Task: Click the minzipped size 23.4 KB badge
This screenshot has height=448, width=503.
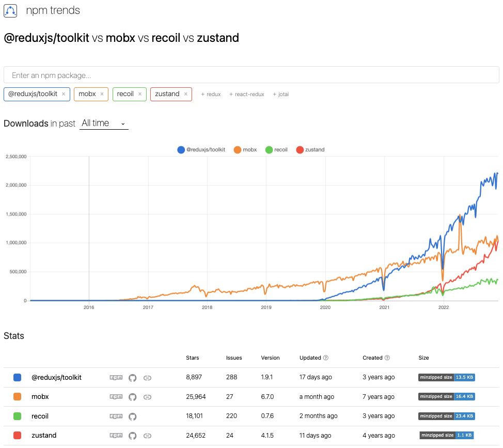Action: pyautogui.click(x=447, y=416)
